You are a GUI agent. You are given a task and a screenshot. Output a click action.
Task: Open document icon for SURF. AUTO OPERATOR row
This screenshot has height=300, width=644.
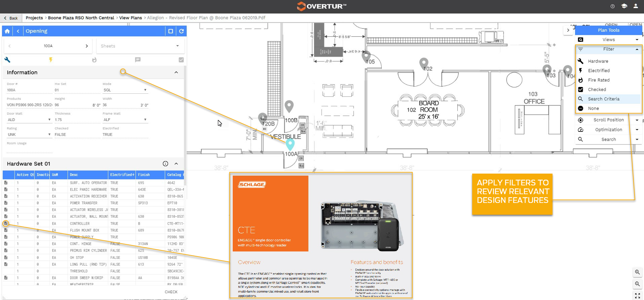click(x=6, y=183)
